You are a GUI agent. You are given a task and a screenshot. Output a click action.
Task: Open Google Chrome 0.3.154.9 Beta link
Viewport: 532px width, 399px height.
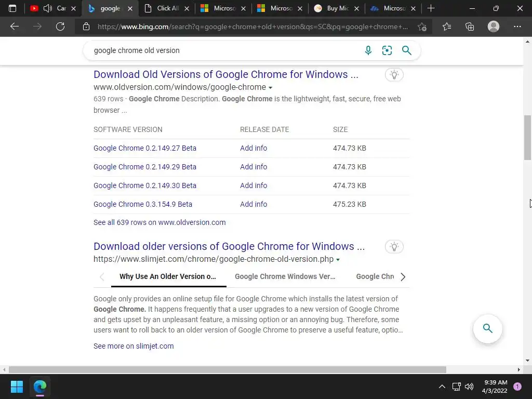pos(143,204)
